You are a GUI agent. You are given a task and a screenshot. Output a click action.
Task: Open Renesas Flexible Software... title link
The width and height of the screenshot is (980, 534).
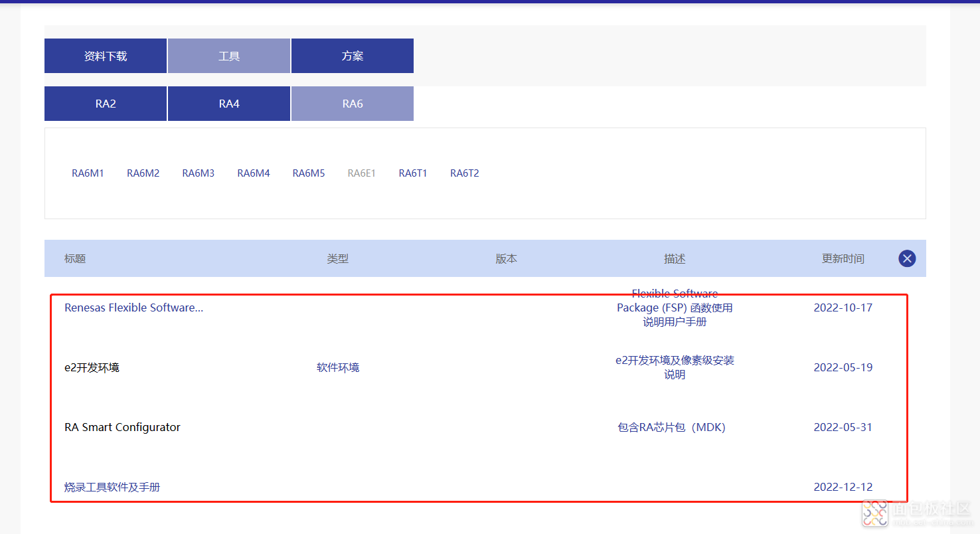(134, 308)
